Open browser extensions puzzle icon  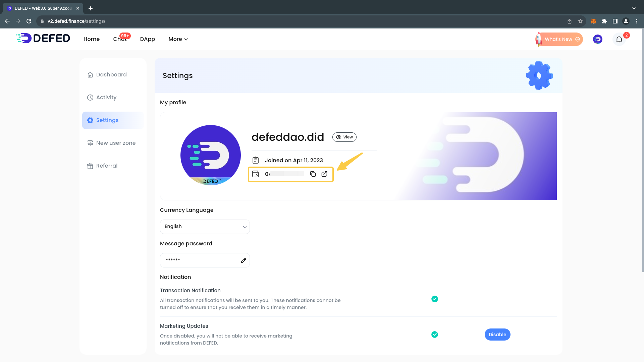point(604,21)
